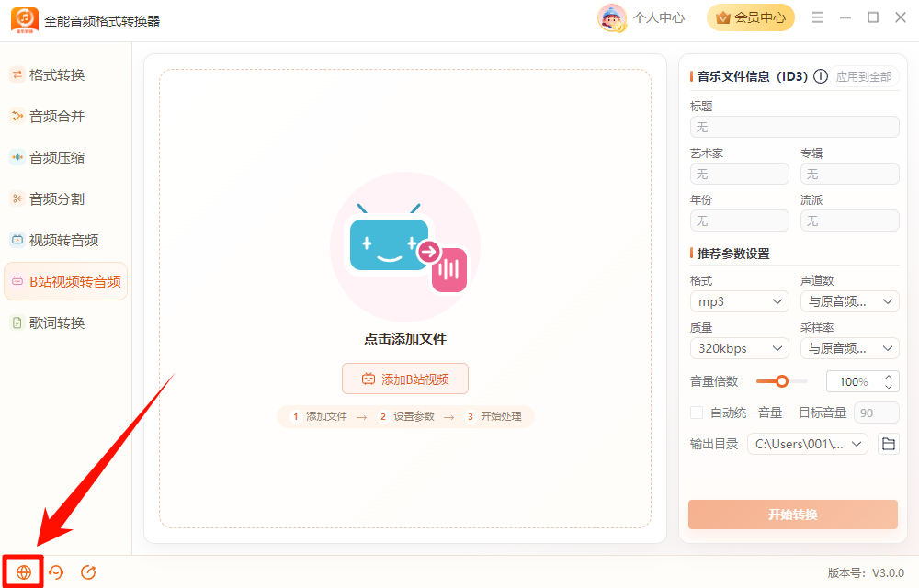Increase volume percent with up stepper
Screen dimensions: 919x588
889,377
